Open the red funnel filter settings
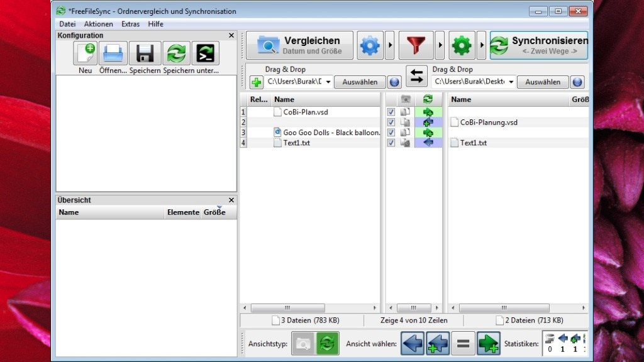Viewport: 644px width, 362px height. tap(416, 45)
